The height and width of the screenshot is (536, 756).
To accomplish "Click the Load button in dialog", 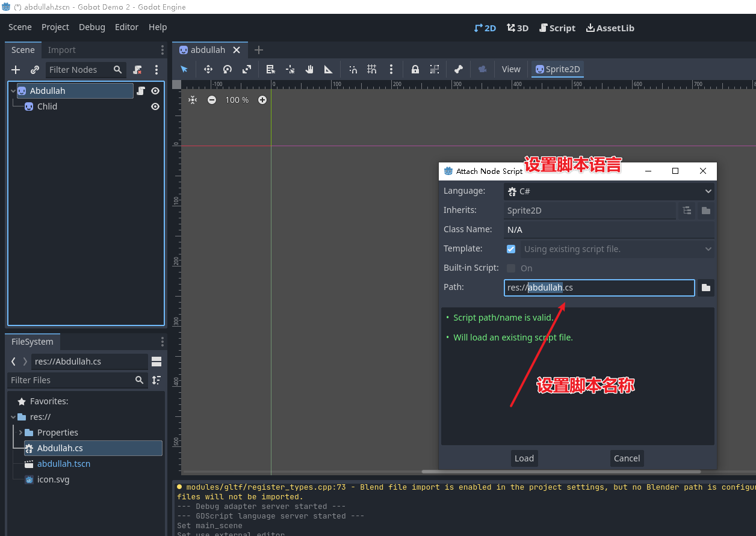I will (524, 458).
